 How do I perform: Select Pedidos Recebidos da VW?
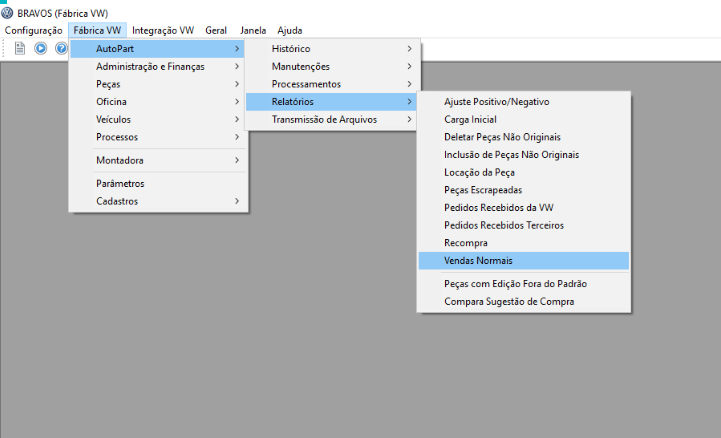[524, 208]
